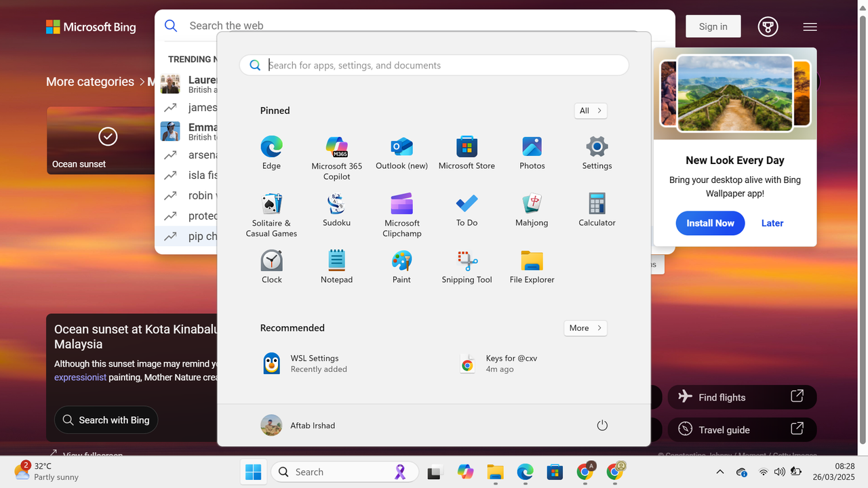Show More recommended items
Screen dimensions: 868x488
[x=585, y=328]
